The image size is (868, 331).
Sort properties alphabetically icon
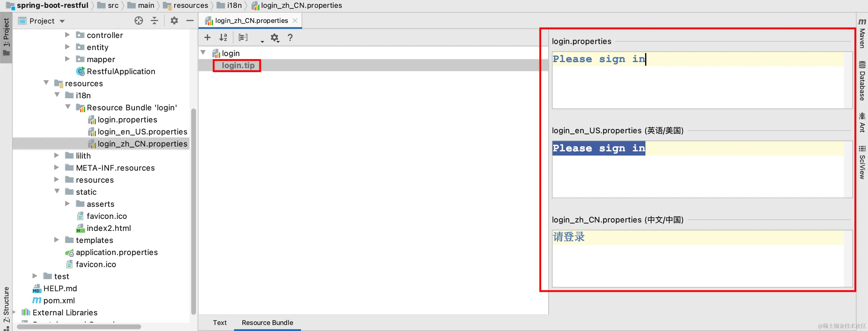(223, 37)
